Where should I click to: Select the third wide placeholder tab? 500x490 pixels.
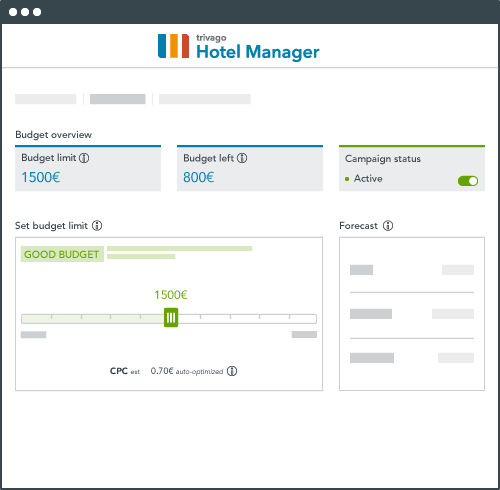205,99
